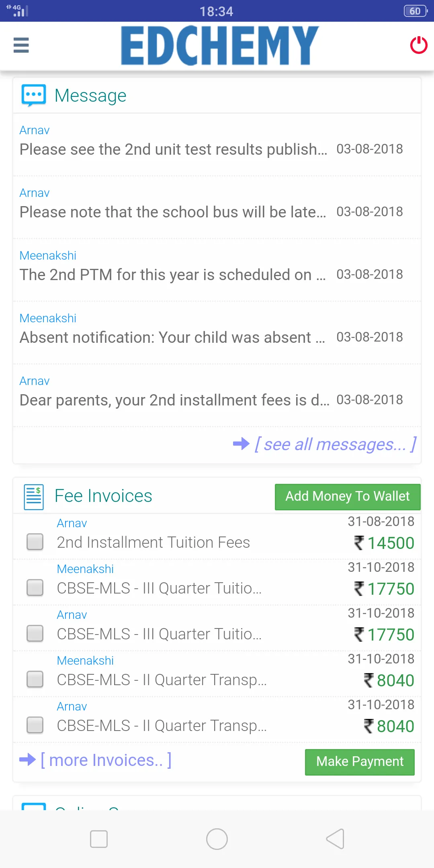Show all messages via see all messages link
The height and width of the screenshot is (868, 434).
coord(335,444)
